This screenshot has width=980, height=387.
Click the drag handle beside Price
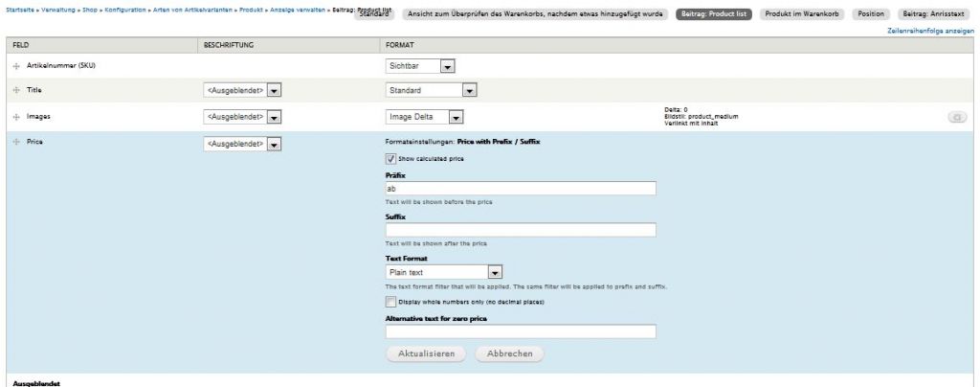(x=16, y=142)
